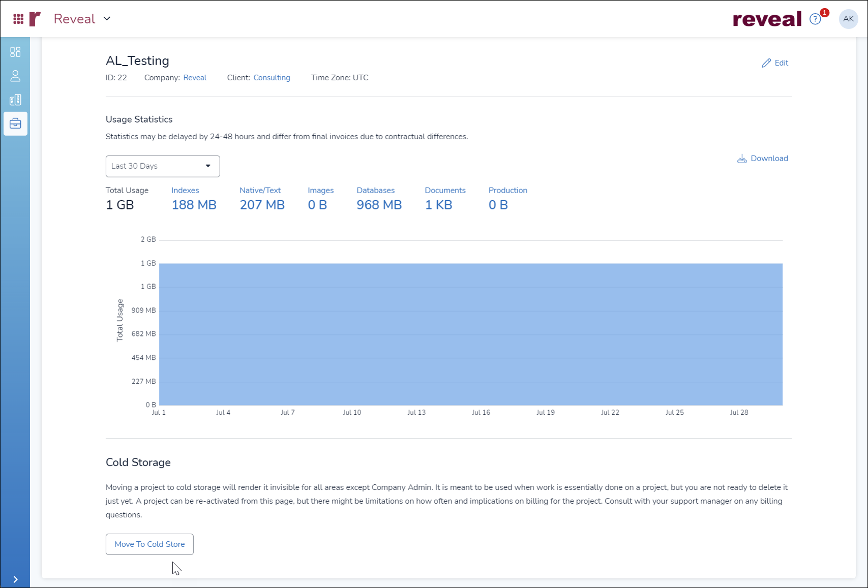Open the Consulting client link
Viewport: 868px width, 588px height.
coord(272,78)
